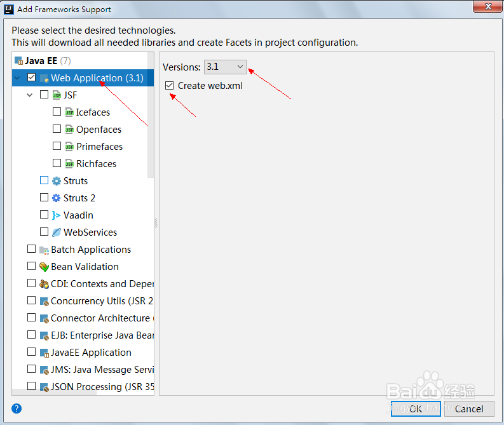Click the Java EE category icon
The width and height of the screenshot is (504, 425).
pyautogui.click(x=18, y=61)
